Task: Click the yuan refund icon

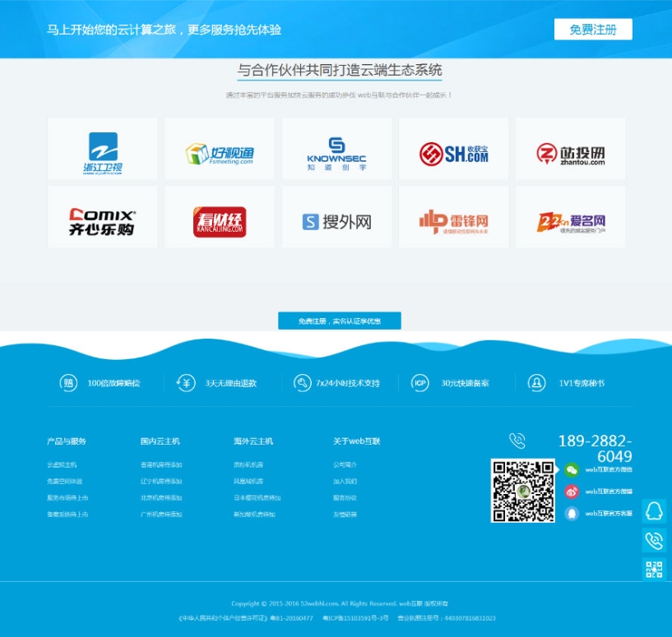Action: [186, 383]
